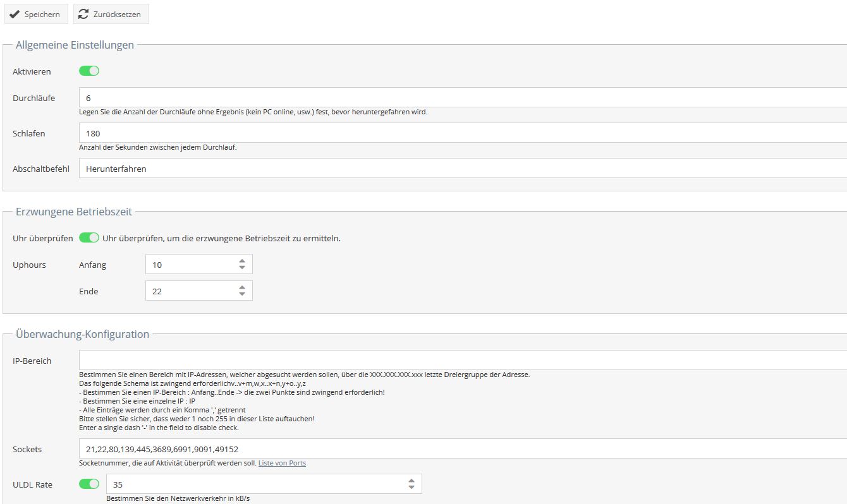Save settings with the Speichern button

tap(36, 15)
